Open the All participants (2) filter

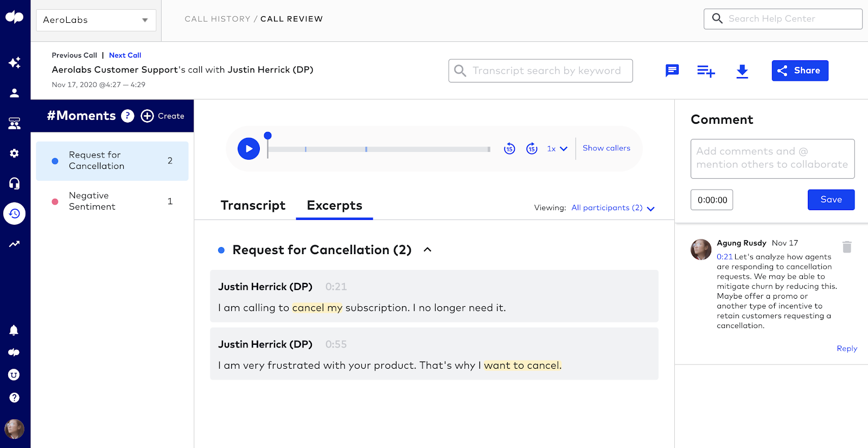613,208
